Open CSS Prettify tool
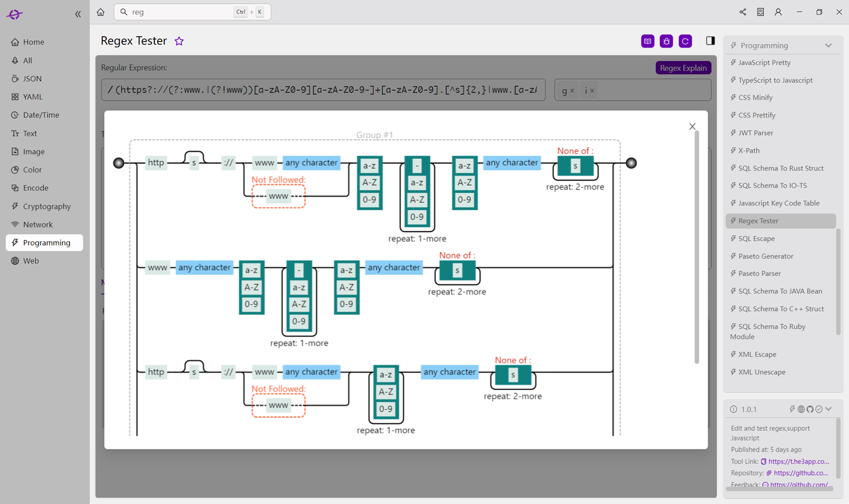This screenshot has height=504, width=849. pos(781,115)
